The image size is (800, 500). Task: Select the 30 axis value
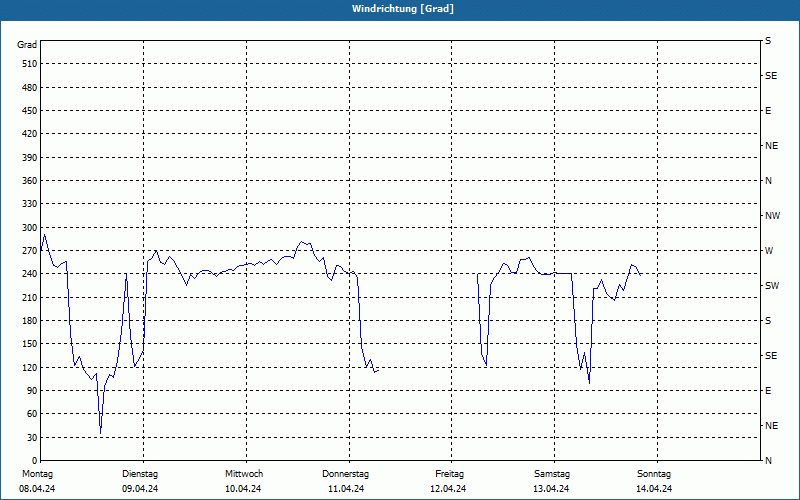[32, 437]
